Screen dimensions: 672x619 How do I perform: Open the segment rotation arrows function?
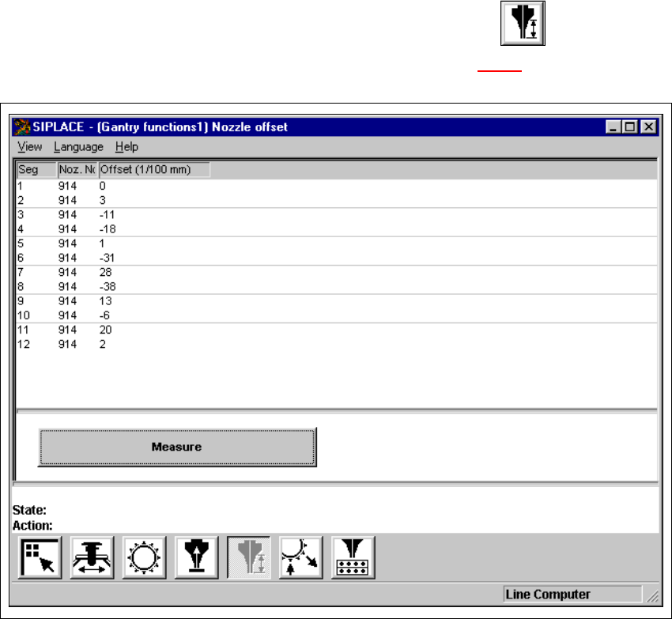click(301, 557)
